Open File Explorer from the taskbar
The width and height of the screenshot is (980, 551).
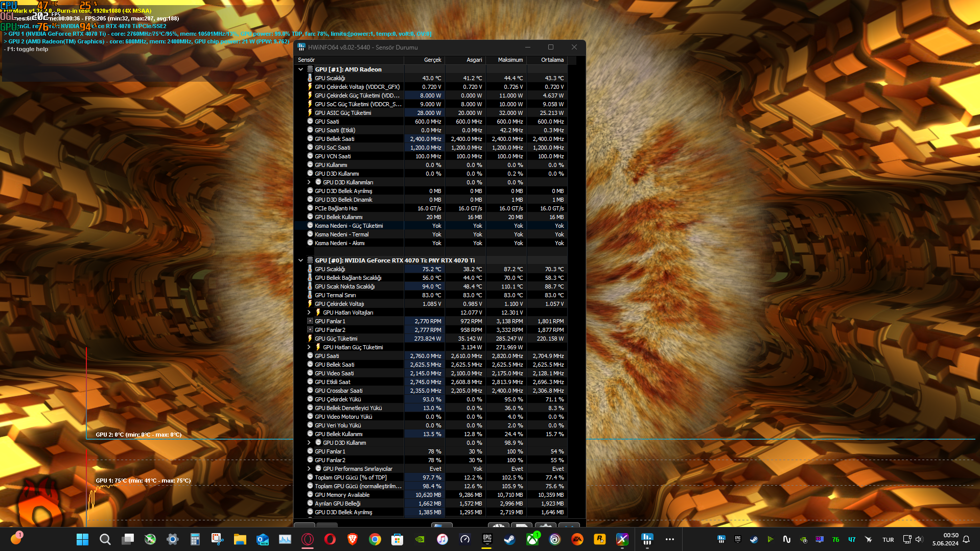tap(240, 539)
